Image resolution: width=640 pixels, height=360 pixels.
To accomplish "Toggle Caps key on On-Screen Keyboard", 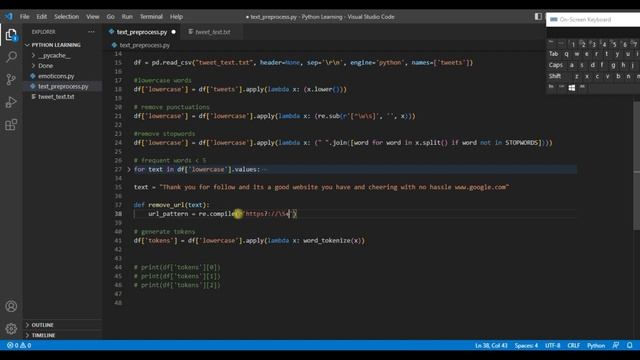I will pos(556,65).
